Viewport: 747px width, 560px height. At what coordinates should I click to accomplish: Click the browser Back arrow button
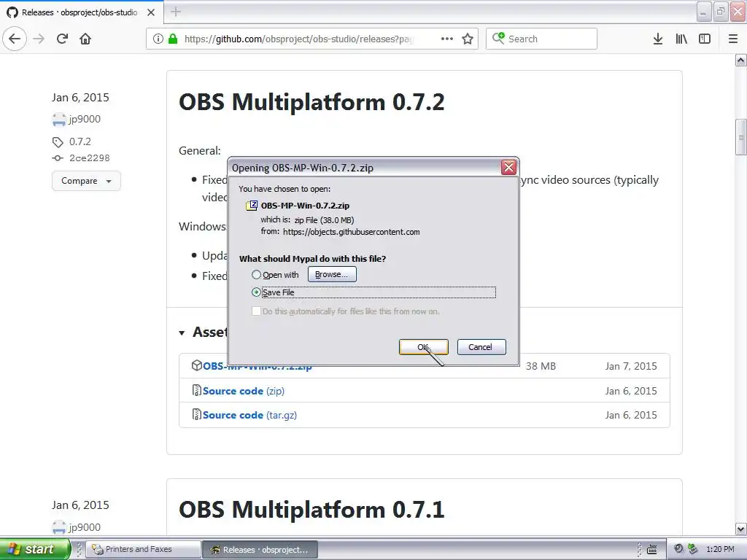(x=15, y=39)
